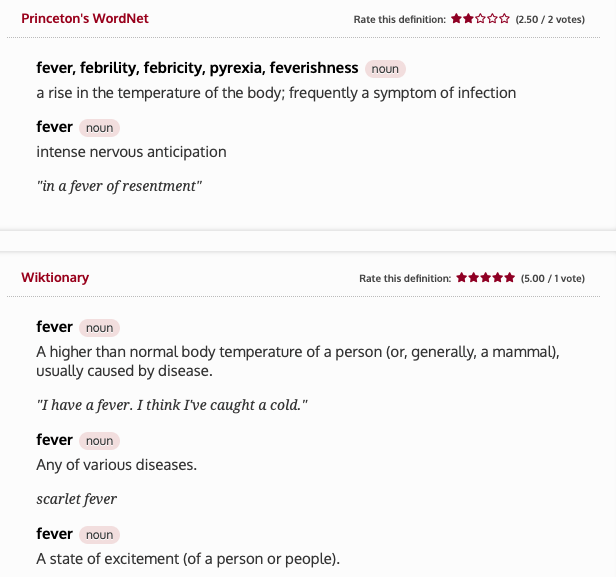Click the 'febricity' synonym link
Viewport: 616px width, 577px height.
(174, 68)
